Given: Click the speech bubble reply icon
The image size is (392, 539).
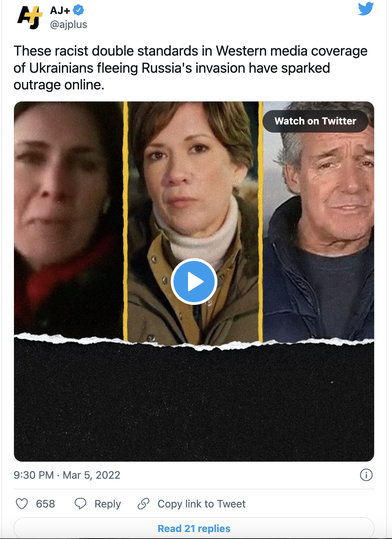Looking at the screenshot, I should click(80, 504).
